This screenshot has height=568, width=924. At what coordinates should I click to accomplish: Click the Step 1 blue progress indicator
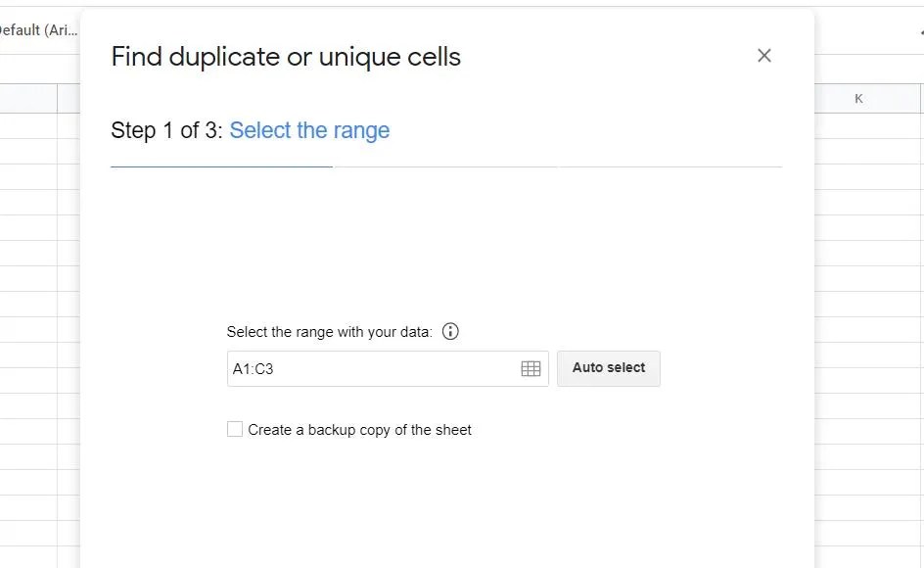221,168
